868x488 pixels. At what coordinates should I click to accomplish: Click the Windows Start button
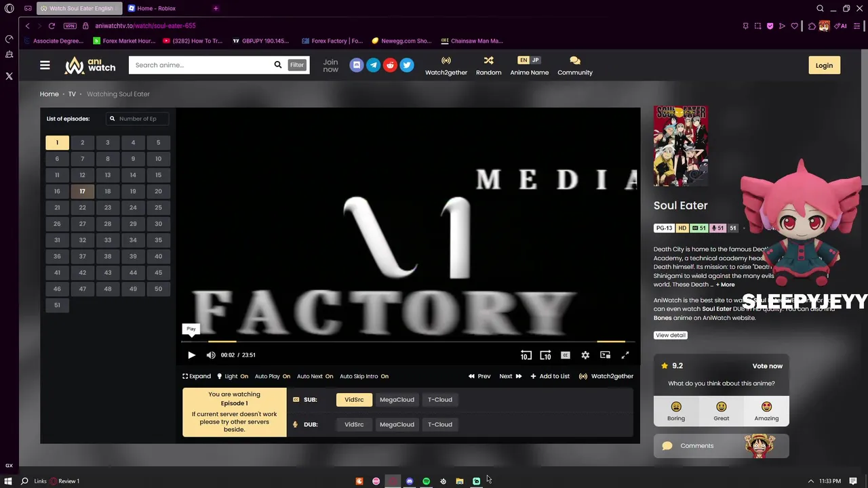tap(8, 481)
